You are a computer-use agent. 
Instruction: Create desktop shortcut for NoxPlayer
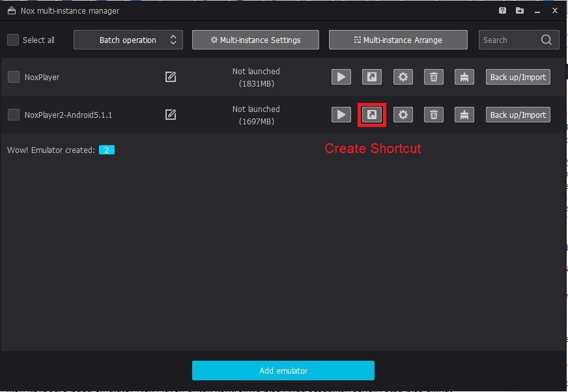pyautogui.click(x=372, y=77)
